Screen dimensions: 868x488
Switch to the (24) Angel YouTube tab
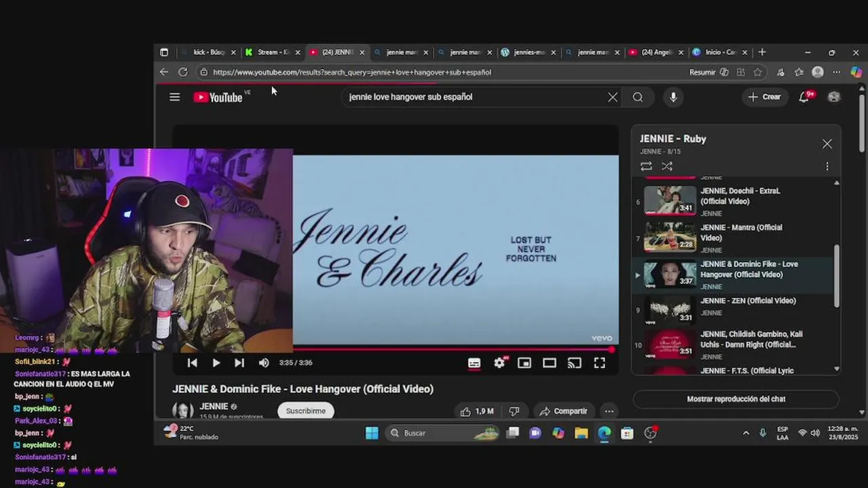point(656,52)
